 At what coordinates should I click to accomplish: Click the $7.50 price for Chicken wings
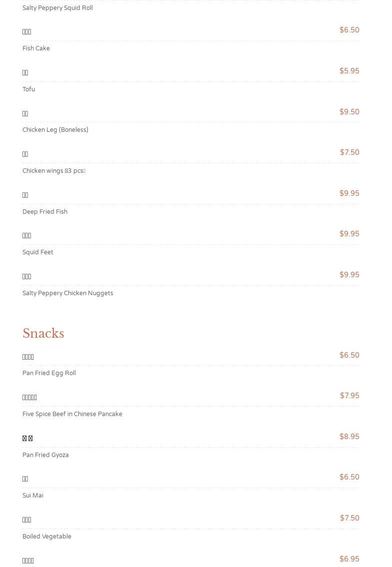coord(350,152)
